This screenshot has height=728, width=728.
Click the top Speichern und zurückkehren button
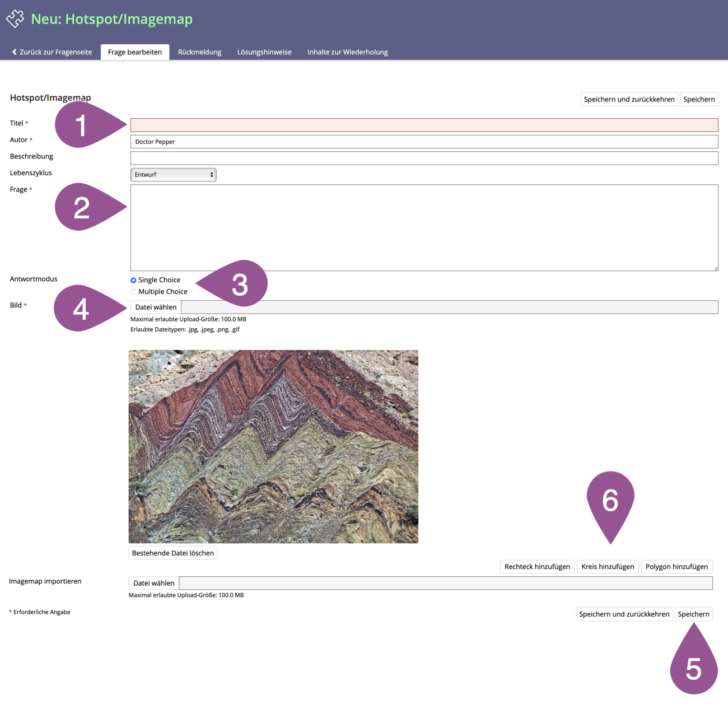(x=629, y=99)
